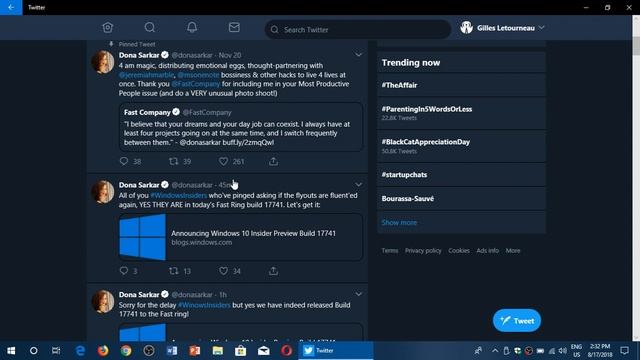Viewport: 640px width, 360px height.
Task: Open File Explorer from the taskbar
Action: coord(218,350)
